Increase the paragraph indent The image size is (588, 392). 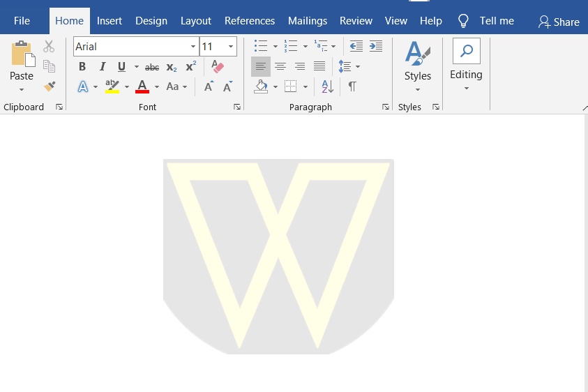tap(376, 47)
